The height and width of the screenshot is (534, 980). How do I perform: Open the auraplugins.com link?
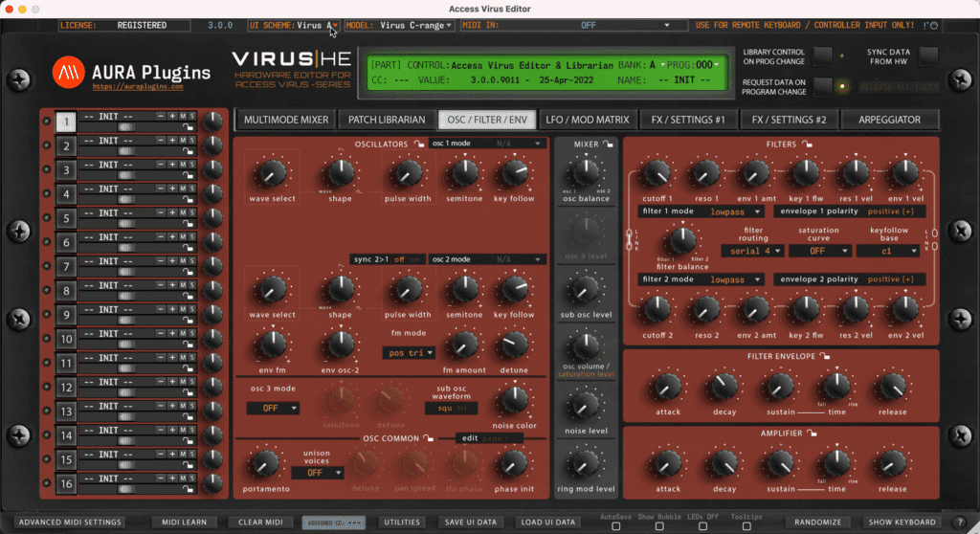pos(138,87)
